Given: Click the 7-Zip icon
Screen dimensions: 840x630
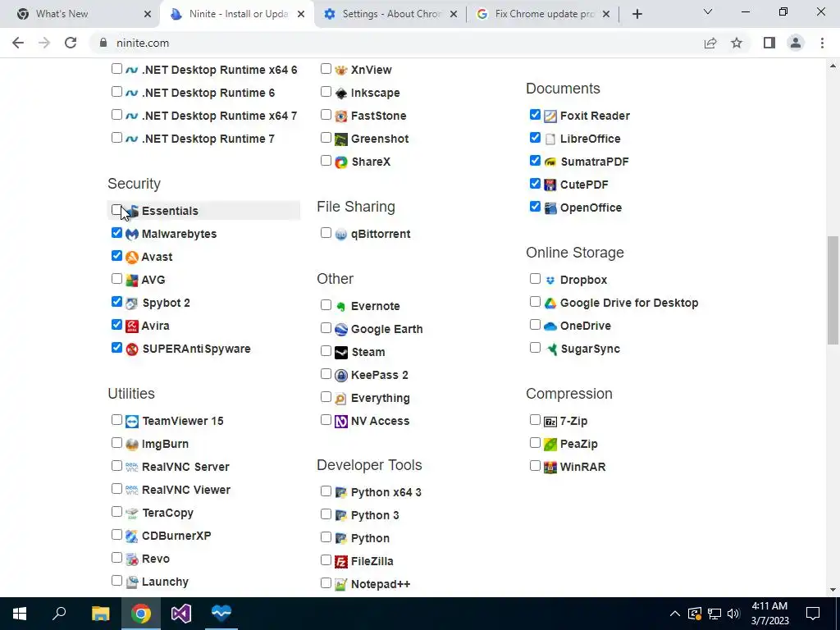Looking at the screenshot, I should (550, 421).
